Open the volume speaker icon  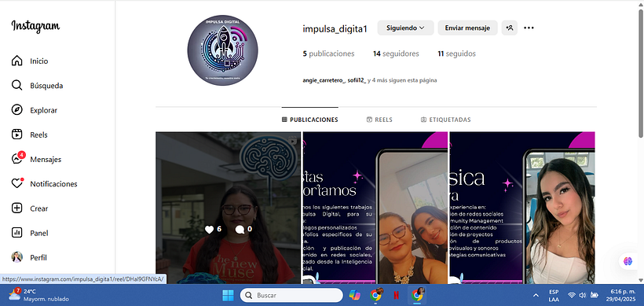tap(583, 295)
